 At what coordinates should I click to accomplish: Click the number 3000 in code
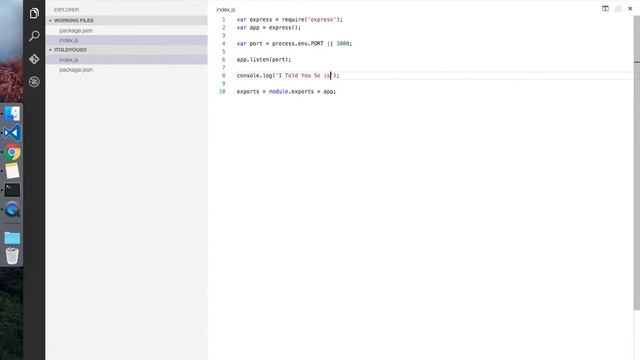(343, 44)
